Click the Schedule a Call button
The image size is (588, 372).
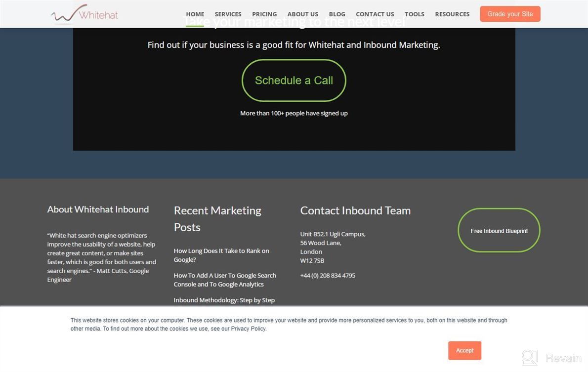tap(294, 80)
